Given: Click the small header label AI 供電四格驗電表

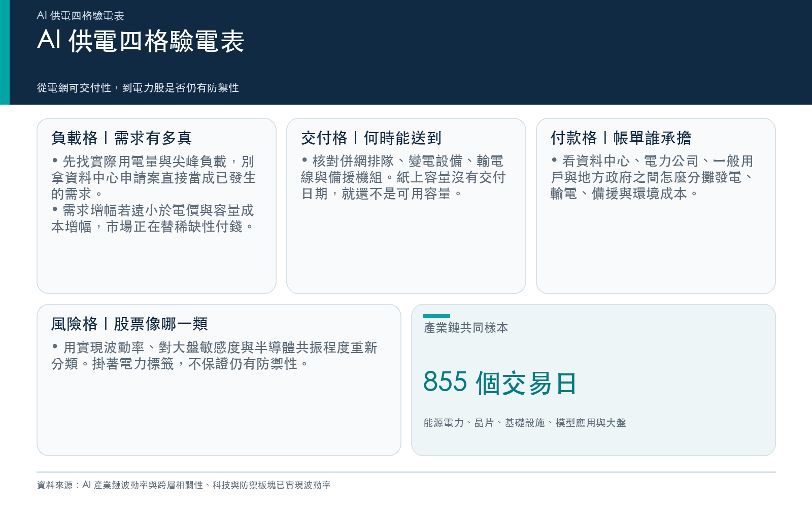Looking at the screenshot, I should [80, 16].
